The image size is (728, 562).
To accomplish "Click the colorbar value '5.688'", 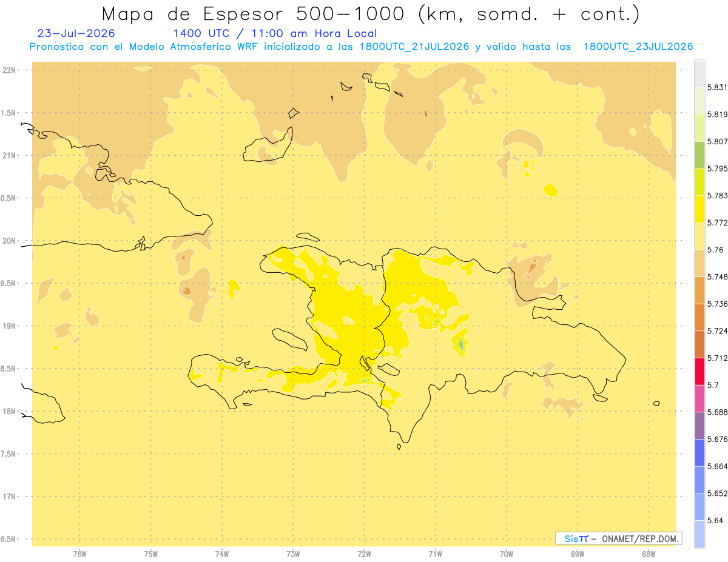I will pyautogui.click(x=718, y=412).
